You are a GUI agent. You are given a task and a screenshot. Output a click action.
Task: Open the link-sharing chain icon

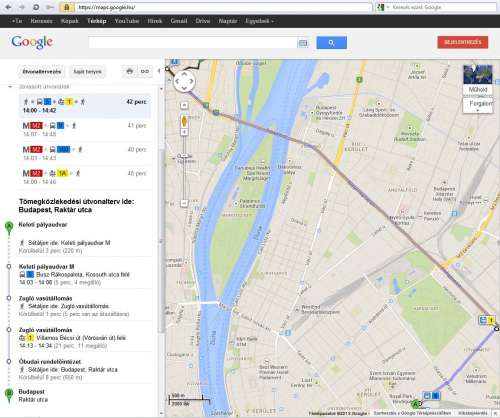(x=145, y=71)
